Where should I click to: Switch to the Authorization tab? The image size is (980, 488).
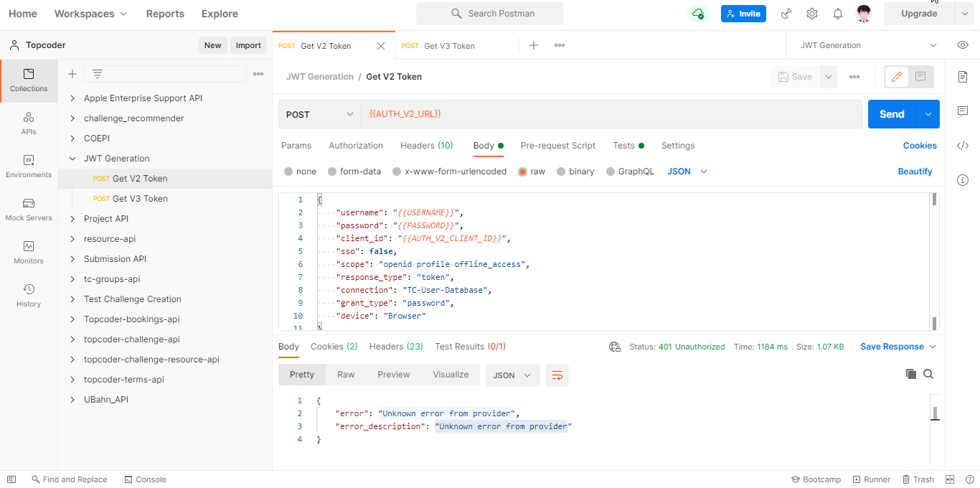[x=356, y=146]
